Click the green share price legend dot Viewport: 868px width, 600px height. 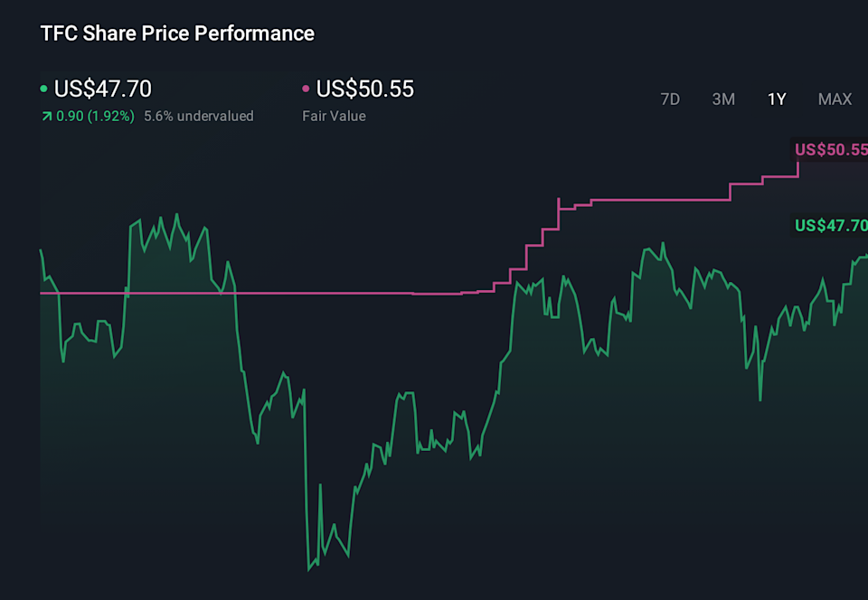pos(44,89)
